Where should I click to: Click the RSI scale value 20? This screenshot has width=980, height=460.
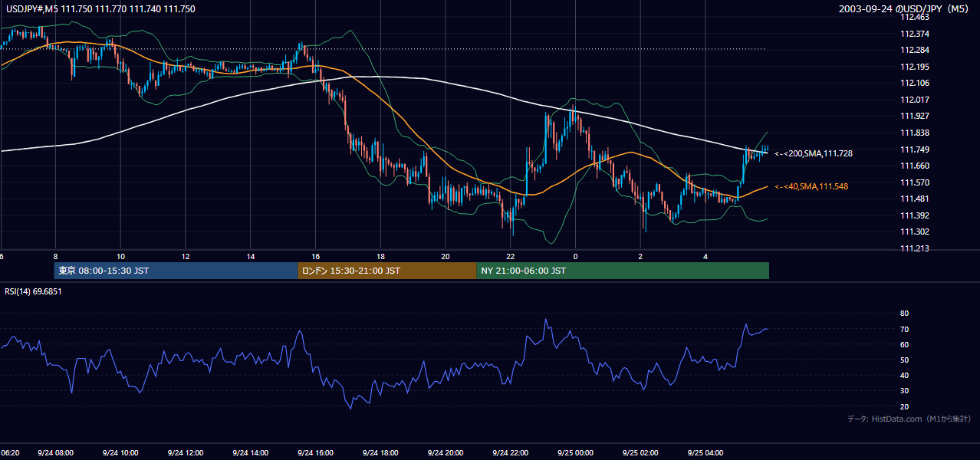[x=904, y=406]
